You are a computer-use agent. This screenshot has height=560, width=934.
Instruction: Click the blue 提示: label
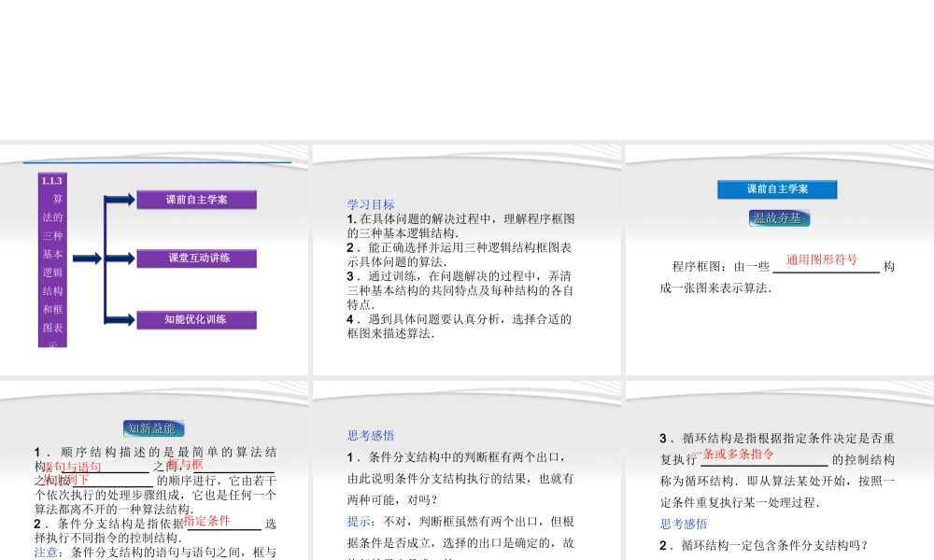coord(362,522)
